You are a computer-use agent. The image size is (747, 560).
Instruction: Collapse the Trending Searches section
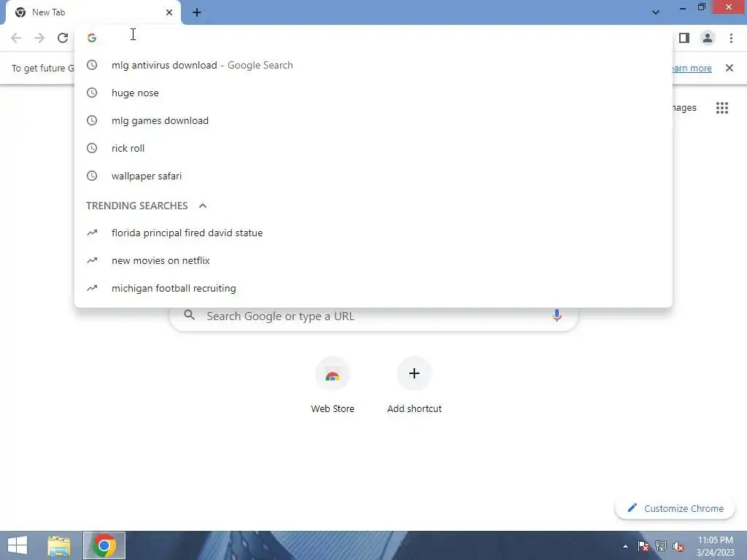pos(203,206)
